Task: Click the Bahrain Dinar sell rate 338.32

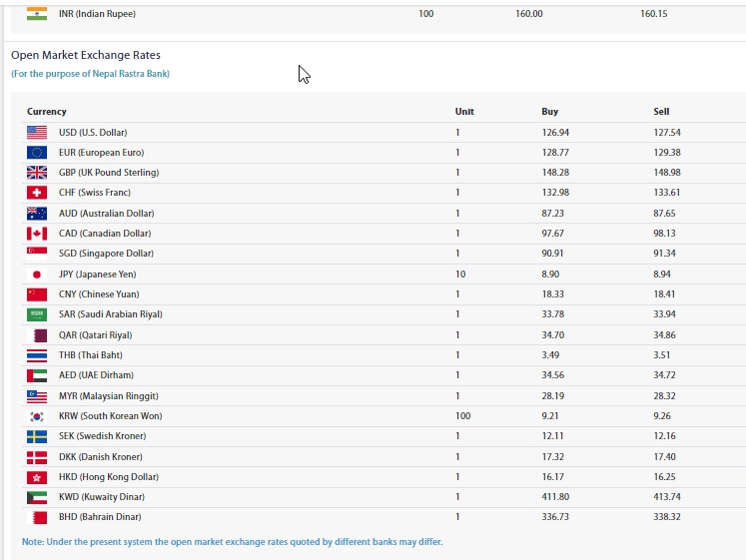Action: point(667,517)
